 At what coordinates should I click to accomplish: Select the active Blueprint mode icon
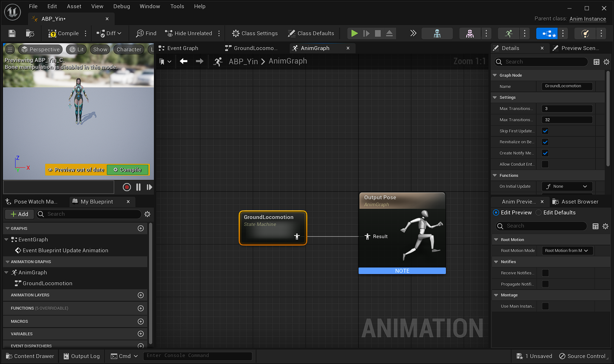coord(547,33)
